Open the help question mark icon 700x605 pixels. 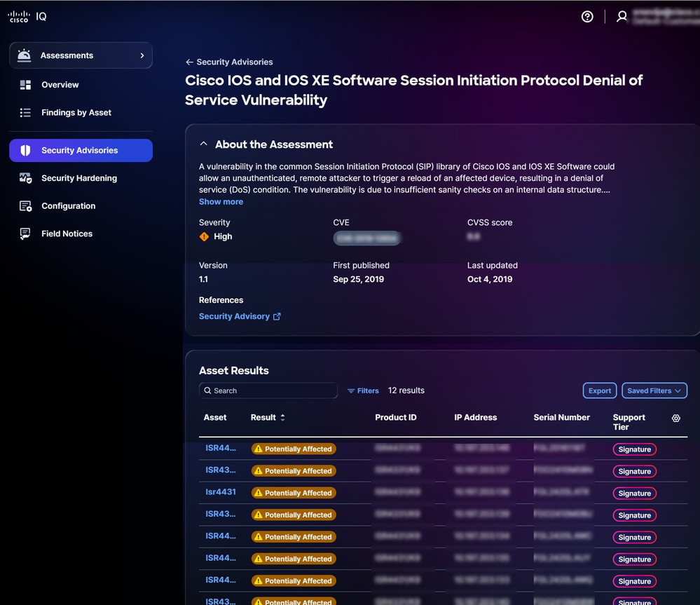point(587,17)
